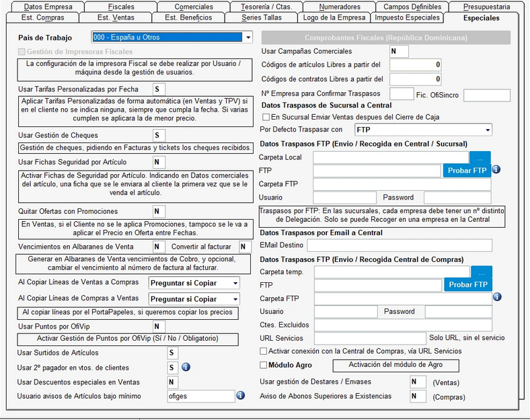This screenshot has height=420, width=530.
Task: Open Comprobantes Fiscales (República Dominicana)
Action: point(386,38)
